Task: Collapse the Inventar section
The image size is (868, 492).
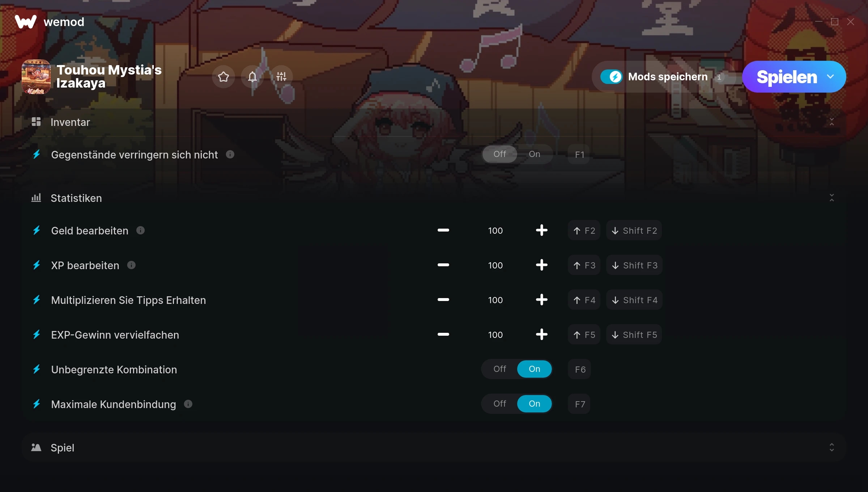Action: coord(832,122)
